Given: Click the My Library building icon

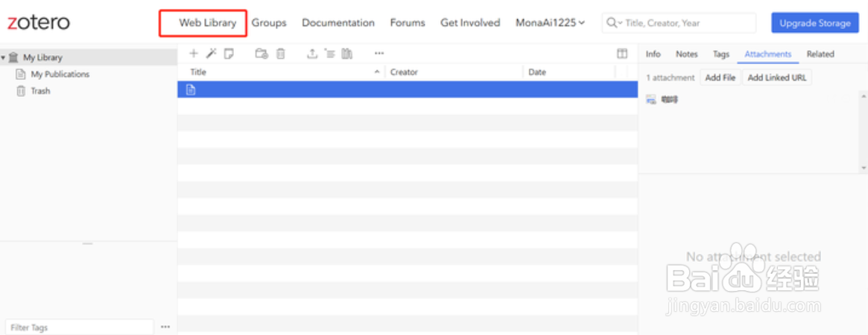Looking at the screenshot, I should coord(13,57).
